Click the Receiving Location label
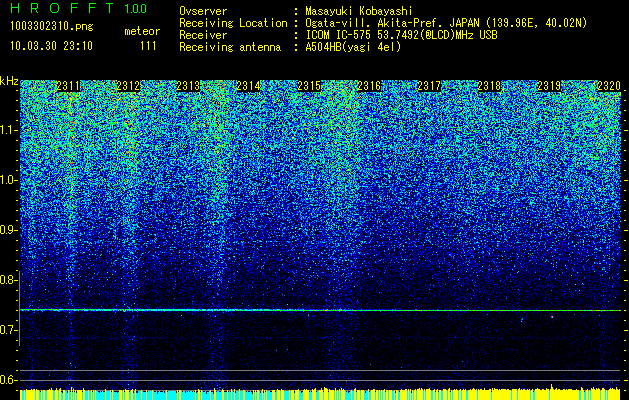629x400 pixels. 233,23
